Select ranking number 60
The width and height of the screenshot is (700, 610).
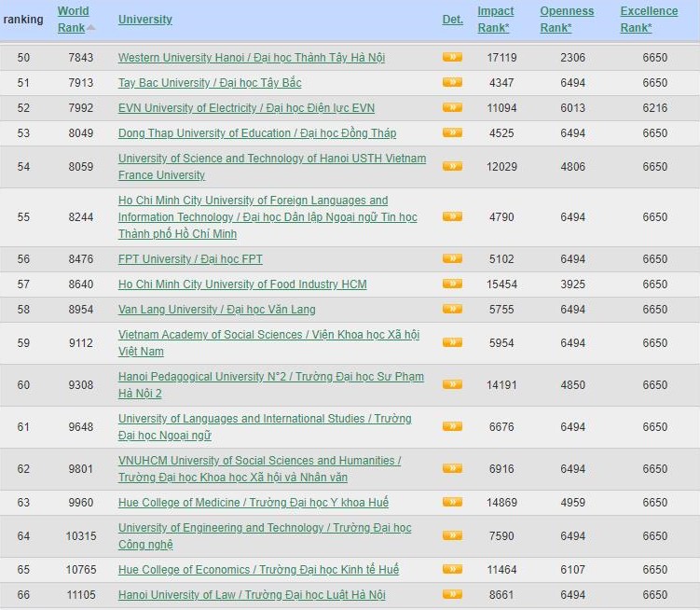[x=23, y=385]
